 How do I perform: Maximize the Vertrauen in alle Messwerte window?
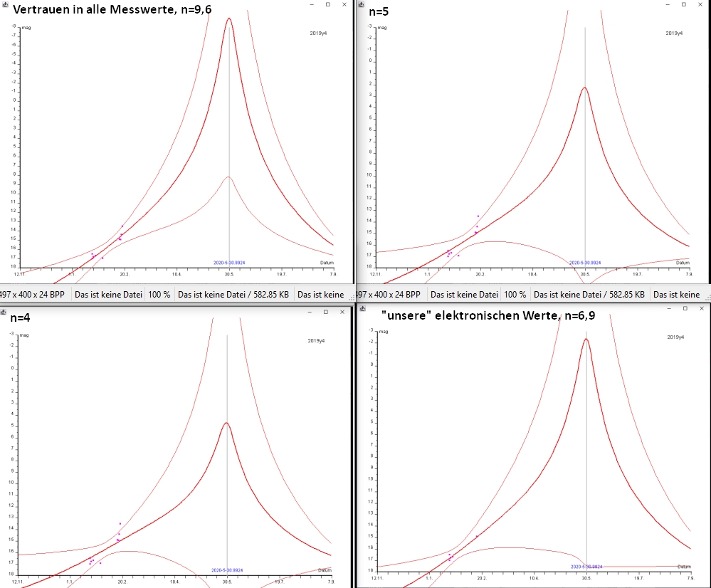coord(327,4)
